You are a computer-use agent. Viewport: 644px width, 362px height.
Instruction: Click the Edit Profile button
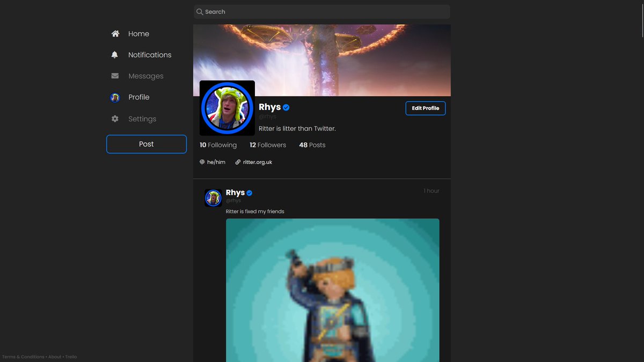coord(425,108)
